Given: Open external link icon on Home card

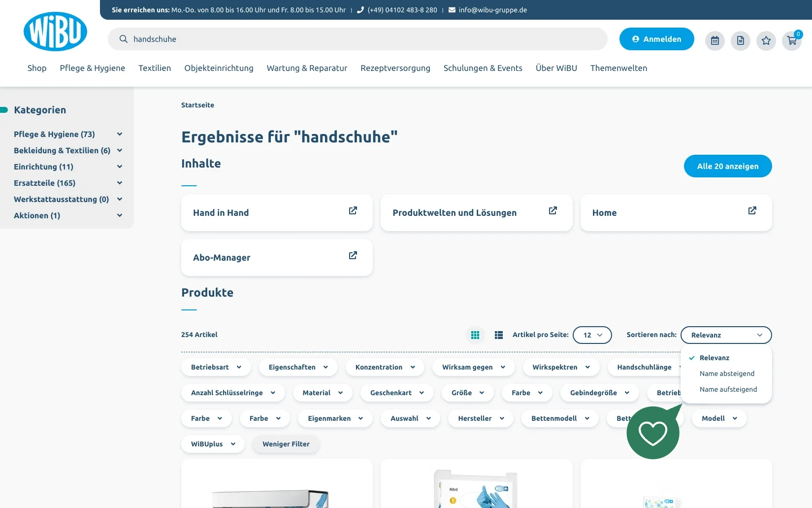Looking at the screenshot, I should pyautogui.click(x=752, y=210).
